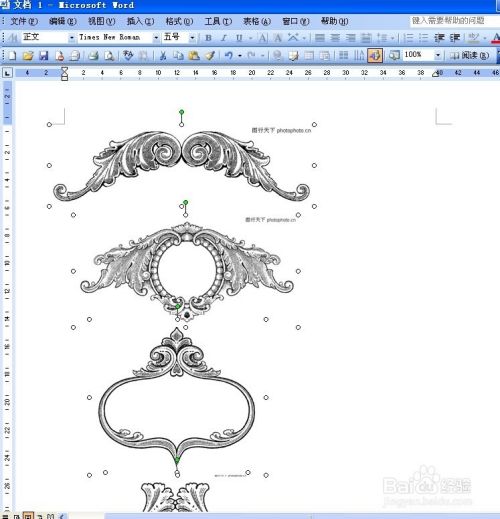Screen dimensions: 500x519
Task: Toggle numbered list
Action: click(x=408, y=38)
